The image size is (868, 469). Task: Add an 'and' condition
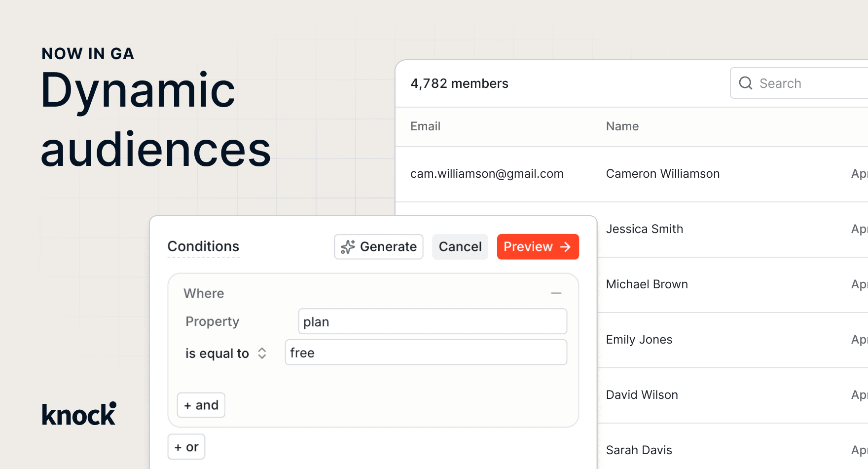(x=201, y=405)
